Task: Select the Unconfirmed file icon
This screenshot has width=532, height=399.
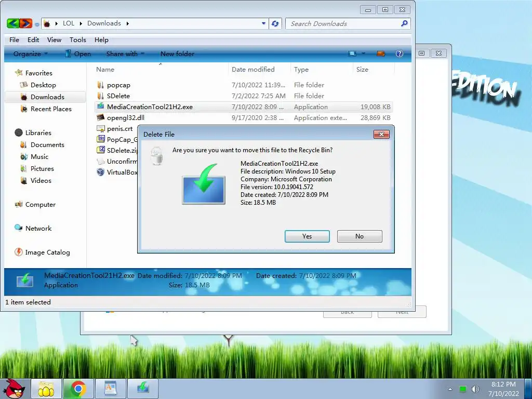Action: click(100, 161)
